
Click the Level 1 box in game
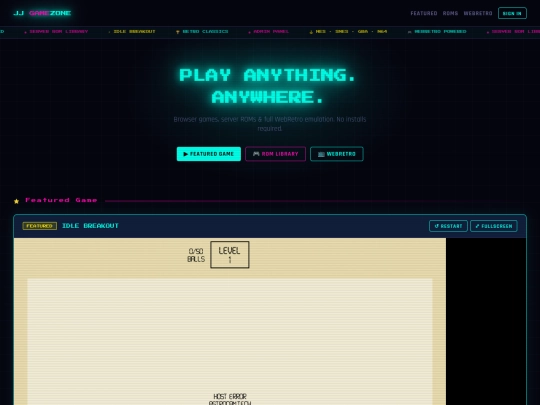click(x=230, y=255)
